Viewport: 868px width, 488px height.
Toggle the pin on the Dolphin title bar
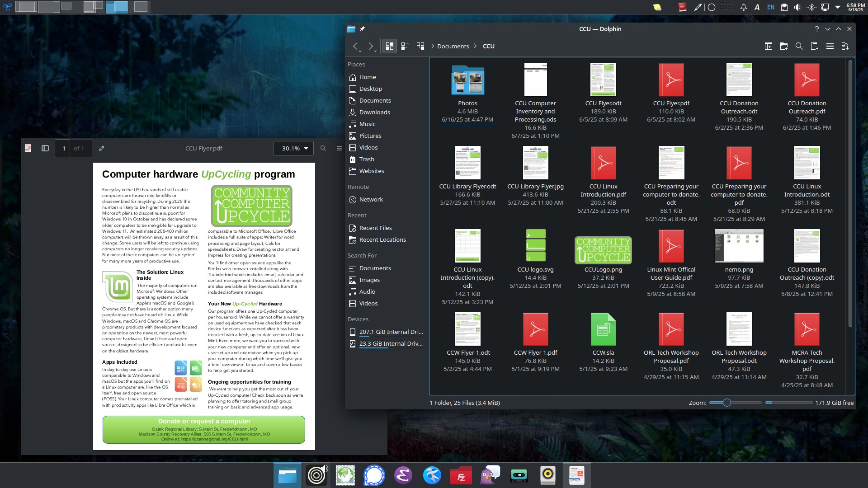(x=362, y=29)
